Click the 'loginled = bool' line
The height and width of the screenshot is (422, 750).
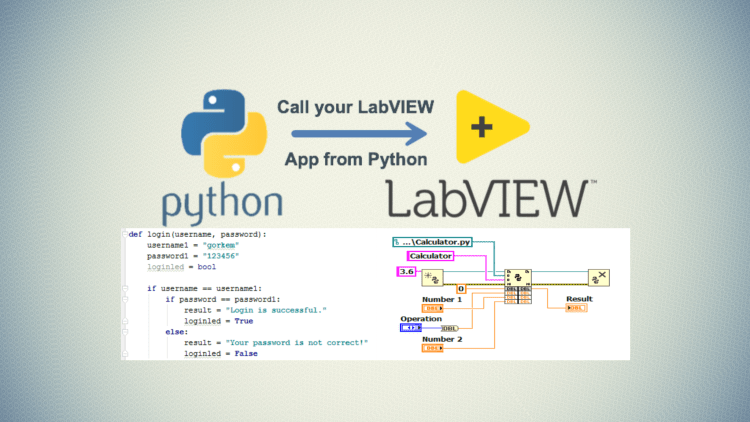coord(181,267)
